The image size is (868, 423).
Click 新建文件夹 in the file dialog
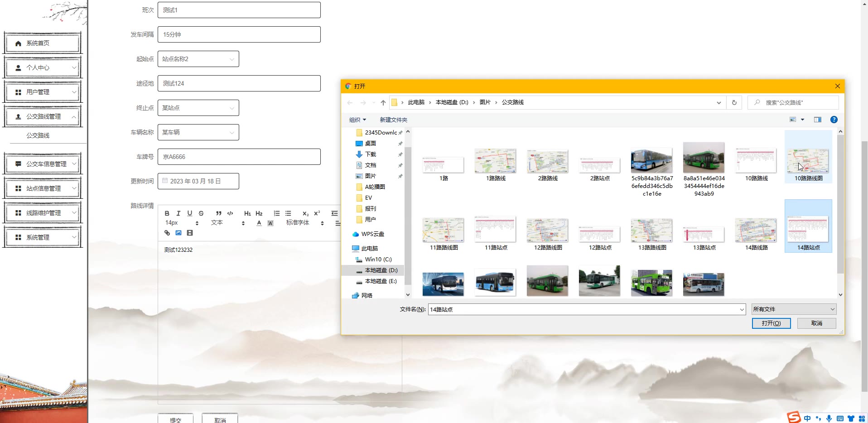[393, 120]
